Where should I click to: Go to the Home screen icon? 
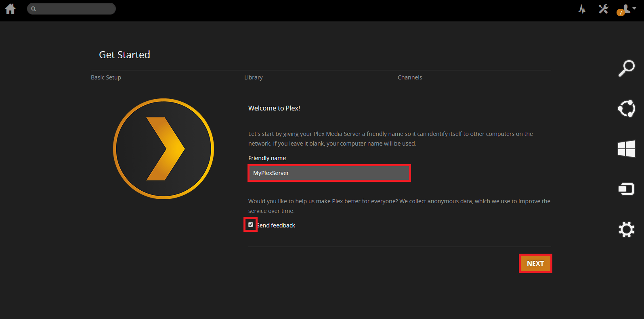point(10,9)
